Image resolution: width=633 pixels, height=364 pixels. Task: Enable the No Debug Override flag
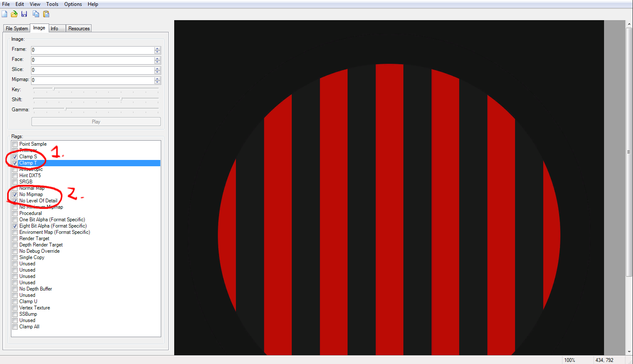15,251
